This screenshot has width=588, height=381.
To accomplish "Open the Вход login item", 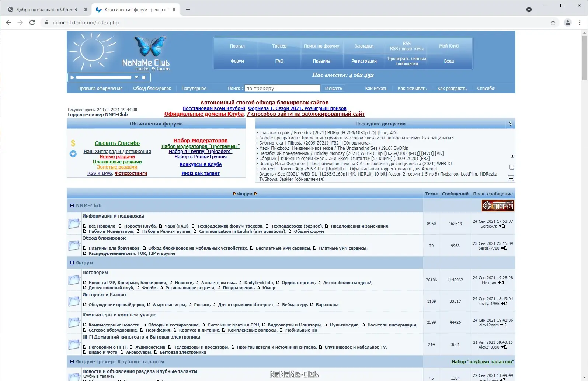I will [449, 61].
